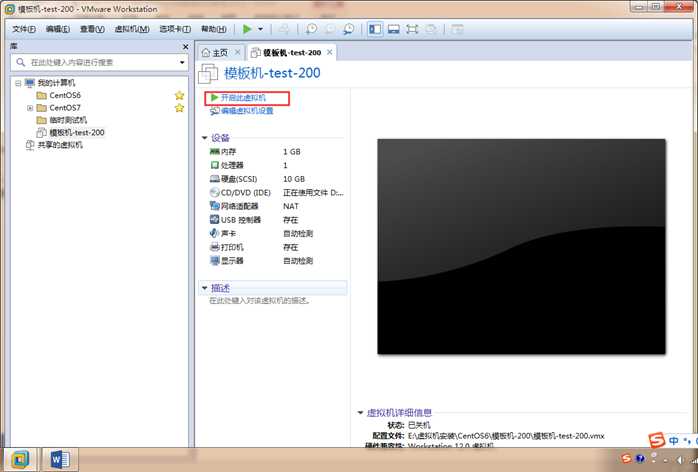698x472 pixels.
Task: Toggle the library sidebar view icon
Action: [375, 29]
